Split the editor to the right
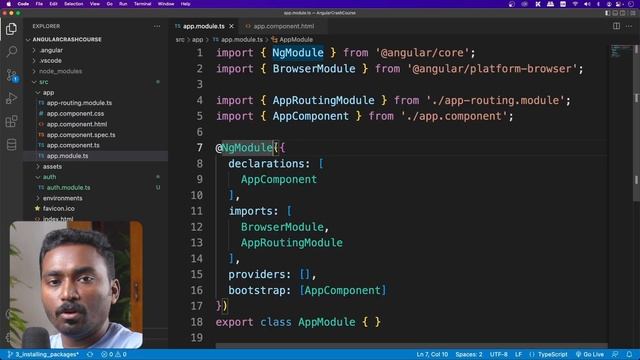Viewport: 640px width, 360px height. pyautogui.click(x=616, y=26)
